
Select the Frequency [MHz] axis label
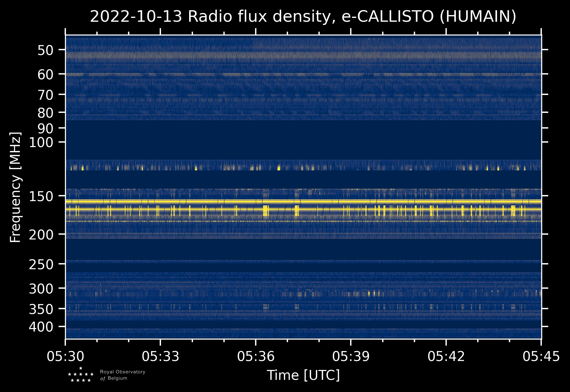coord(15,187)
